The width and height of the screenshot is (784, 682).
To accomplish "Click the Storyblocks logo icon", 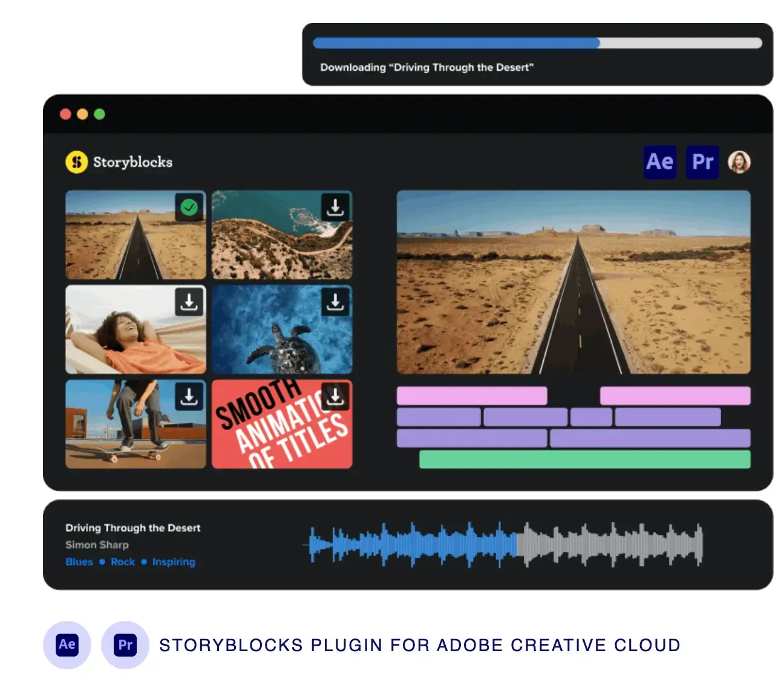I will pos(77,162).
